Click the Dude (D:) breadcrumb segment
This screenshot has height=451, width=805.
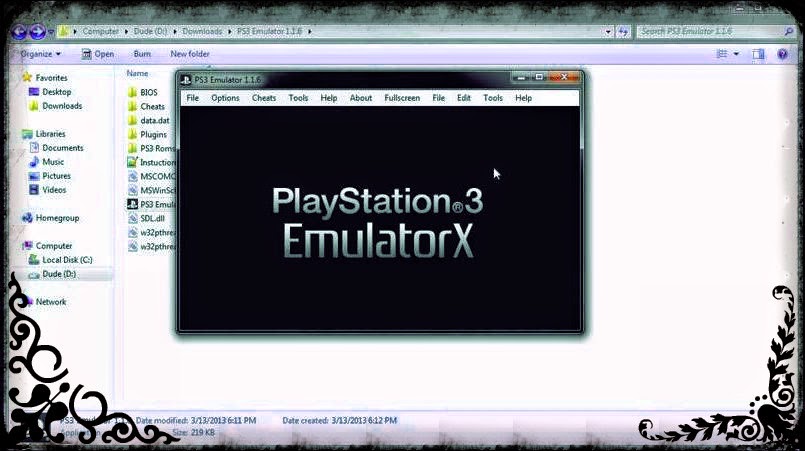tap(150, 31)
